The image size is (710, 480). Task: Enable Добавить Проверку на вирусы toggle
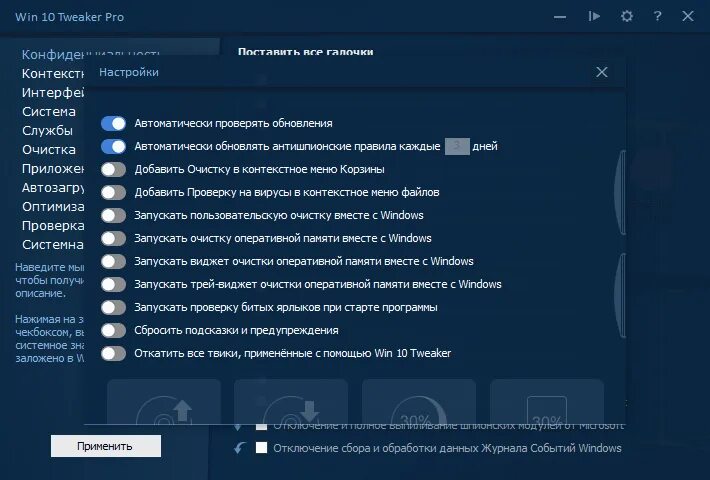tap(113, 192)
